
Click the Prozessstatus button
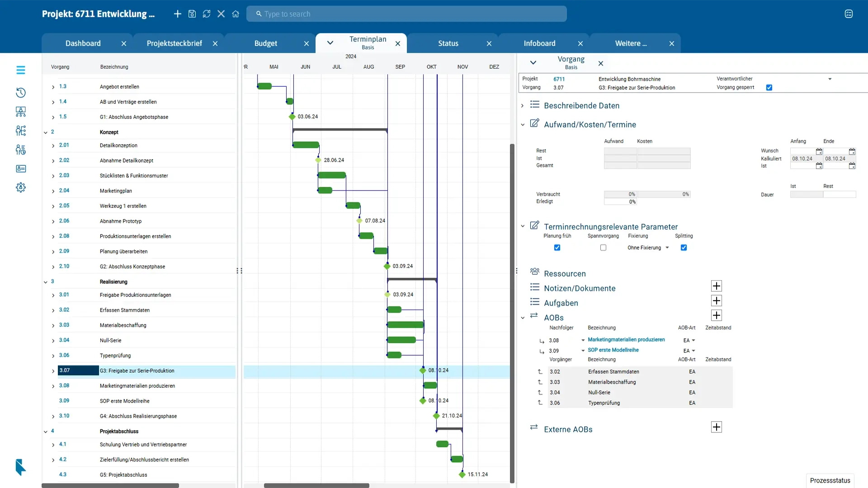coord(830,480)
